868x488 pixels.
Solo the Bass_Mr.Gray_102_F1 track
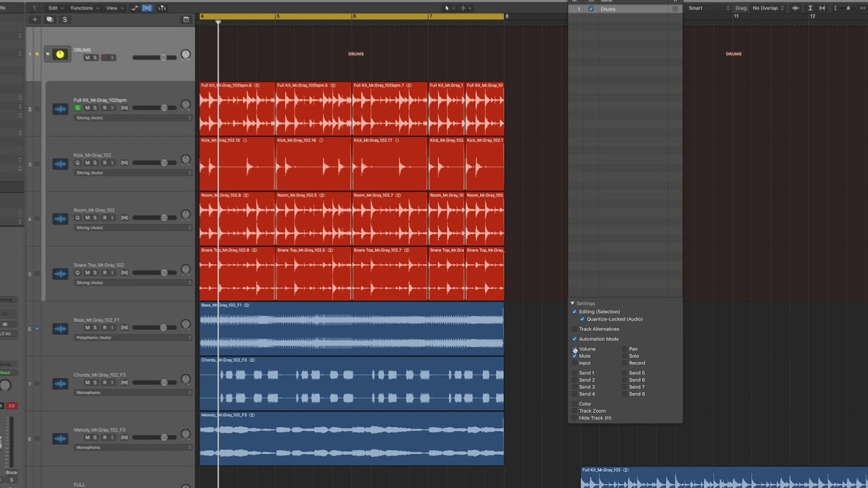pos(95,328)
